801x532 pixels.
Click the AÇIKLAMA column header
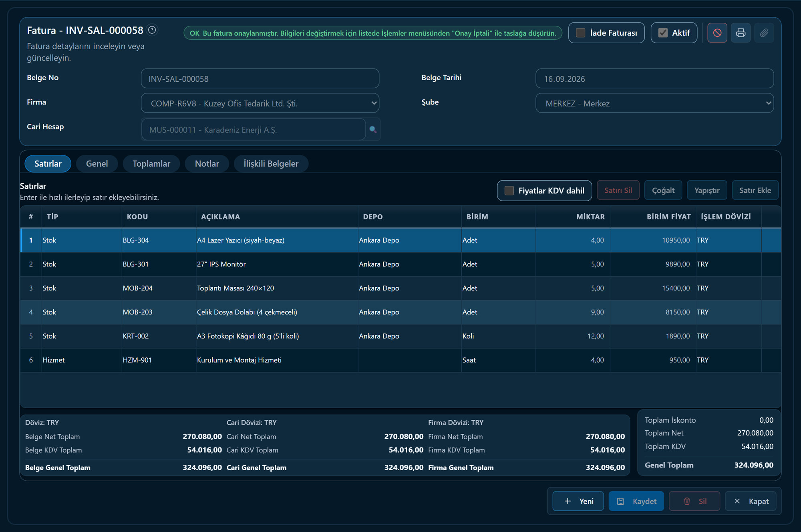click(277, 217)
